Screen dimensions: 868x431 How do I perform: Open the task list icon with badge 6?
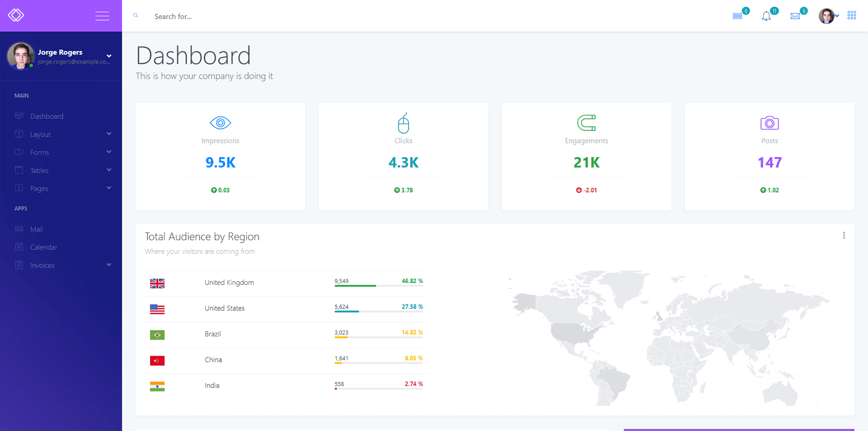click(x=737, y=16)
